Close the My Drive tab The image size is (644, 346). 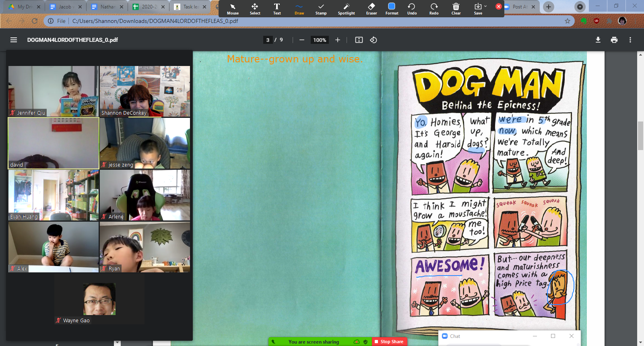[39, 7]
